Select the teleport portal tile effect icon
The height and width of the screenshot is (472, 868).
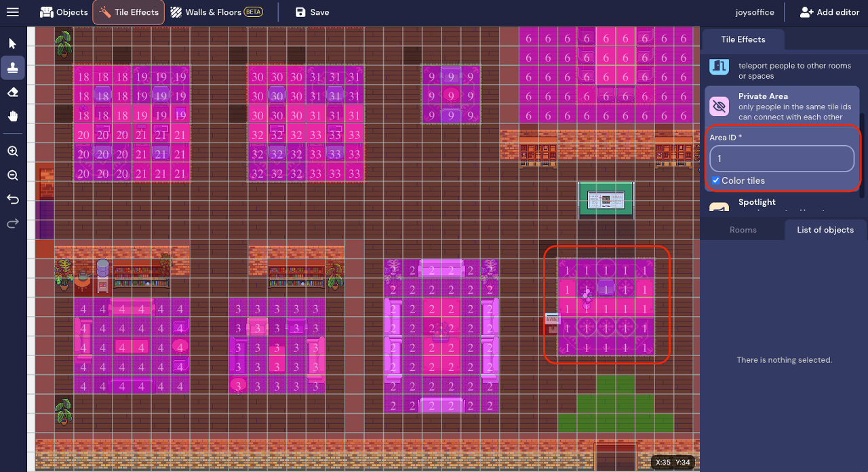tap(719, 66)
